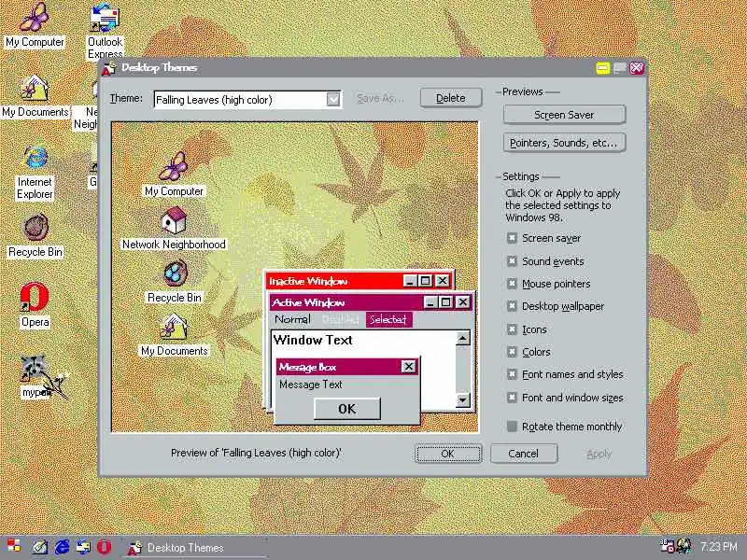Image resolution: width=747 pixels, height=560 pixels.
Task: Click Show Desktop quick launch icon
Action: 40,547
